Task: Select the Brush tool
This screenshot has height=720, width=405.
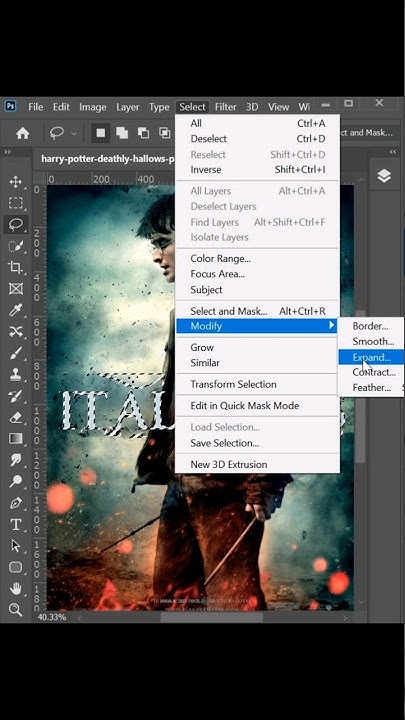Action: 16,353
